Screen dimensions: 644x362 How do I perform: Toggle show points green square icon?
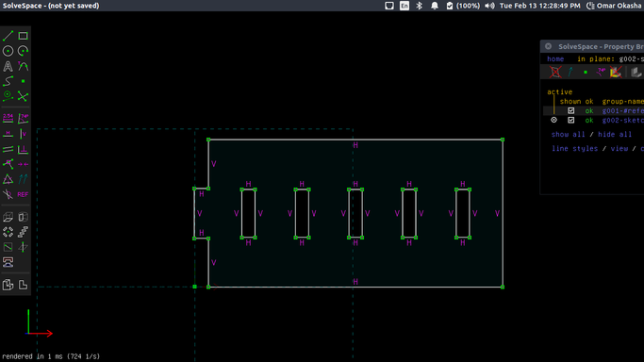click(x=586, y=73)
